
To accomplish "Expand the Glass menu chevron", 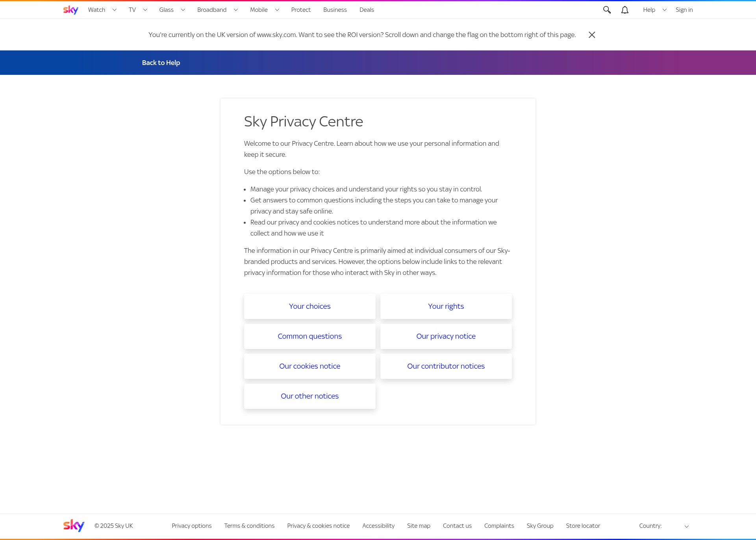I will coord(183,10).
